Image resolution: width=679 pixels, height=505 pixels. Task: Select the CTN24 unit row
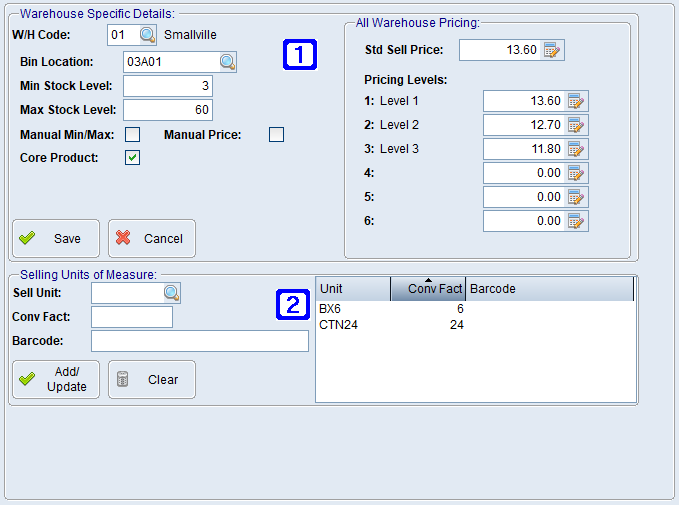point(475,325)
